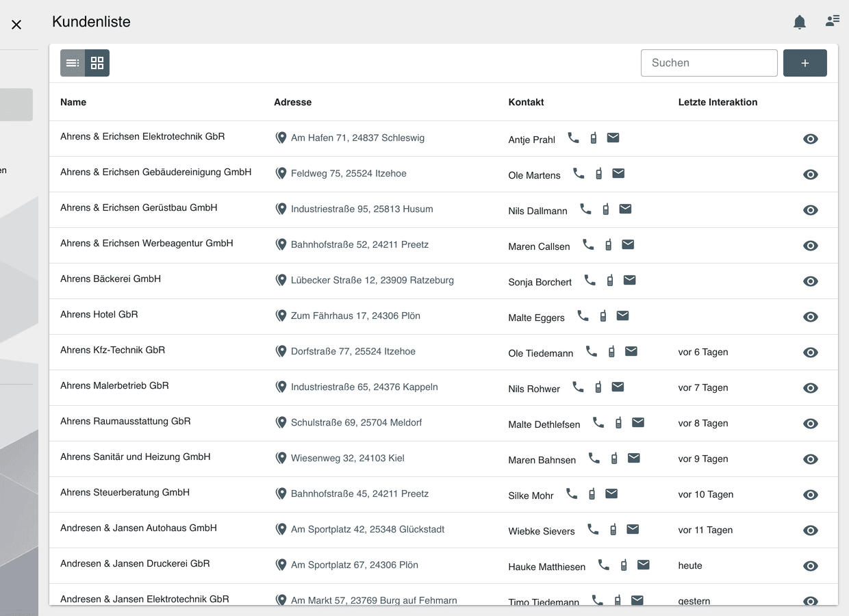View details of Ahrens Bäckerei GmbH
The width and height of the screenshot is (849, 616).
pos(811,281)
